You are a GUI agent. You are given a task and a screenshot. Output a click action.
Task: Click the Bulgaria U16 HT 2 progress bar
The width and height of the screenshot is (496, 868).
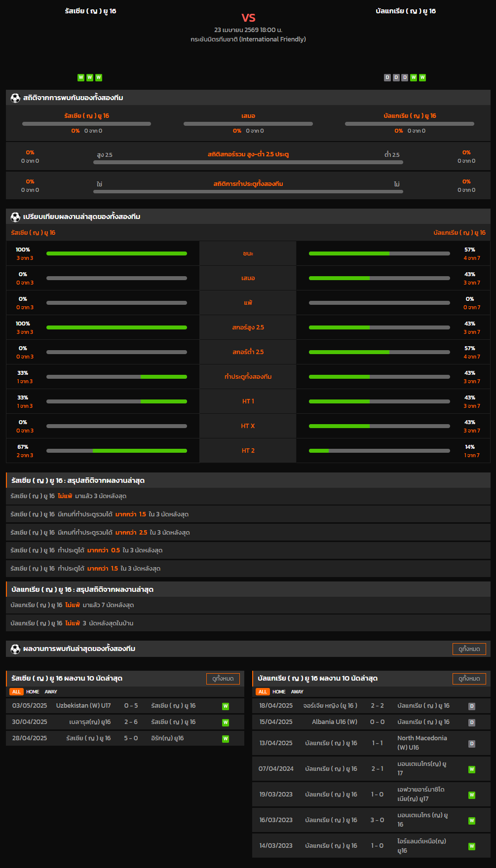[379, 451]
